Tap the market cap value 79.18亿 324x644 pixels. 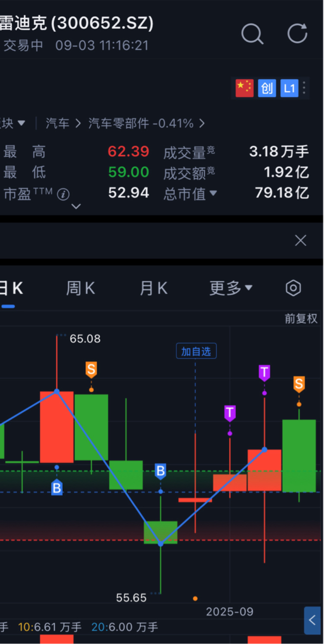(282, 193)
